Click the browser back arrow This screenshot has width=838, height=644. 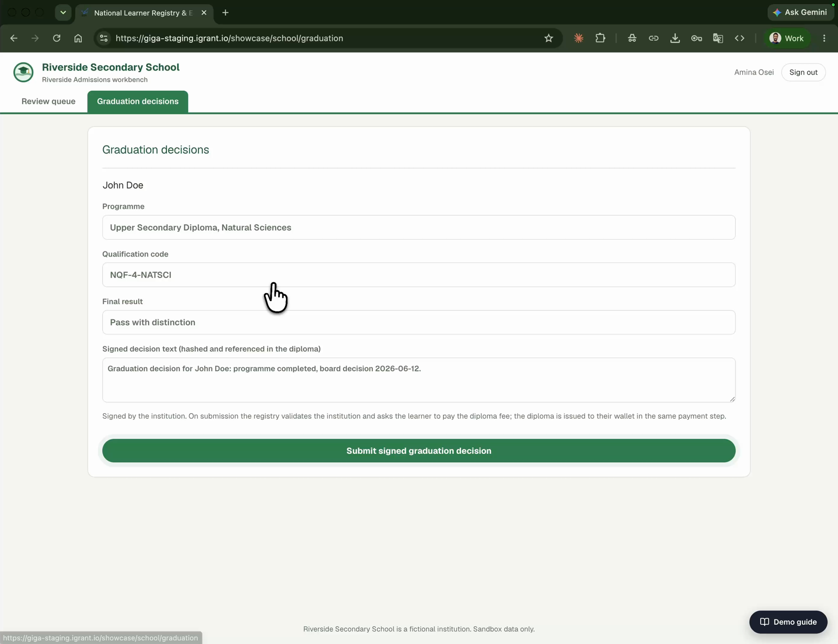(x=14, y=38)
